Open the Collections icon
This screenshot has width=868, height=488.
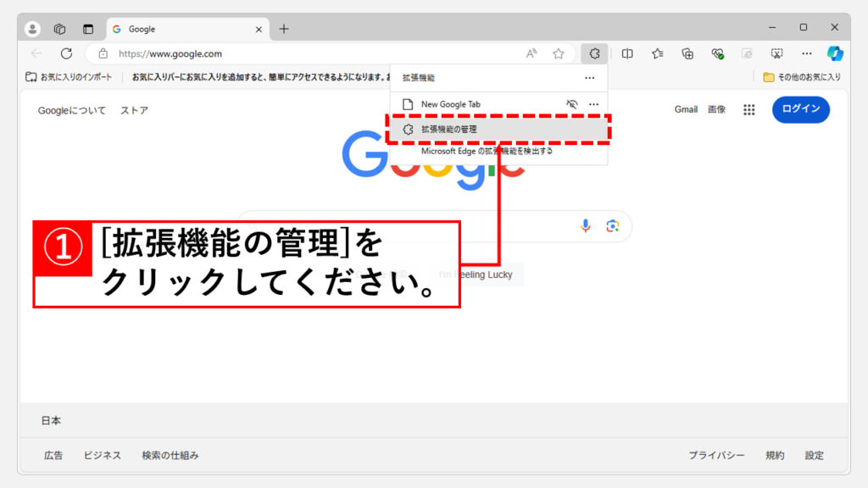[x=687, y=53]
